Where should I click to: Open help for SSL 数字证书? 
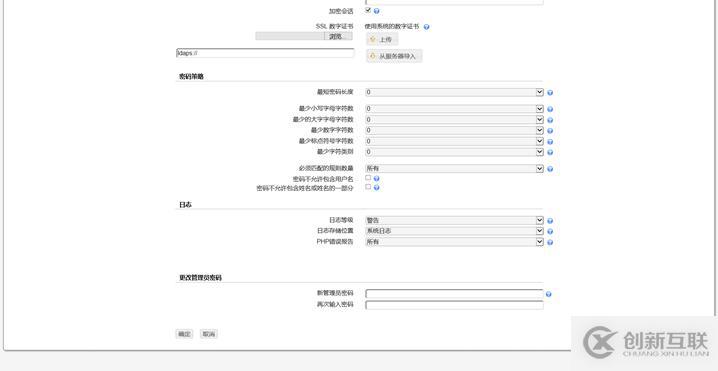coord(426,27)
